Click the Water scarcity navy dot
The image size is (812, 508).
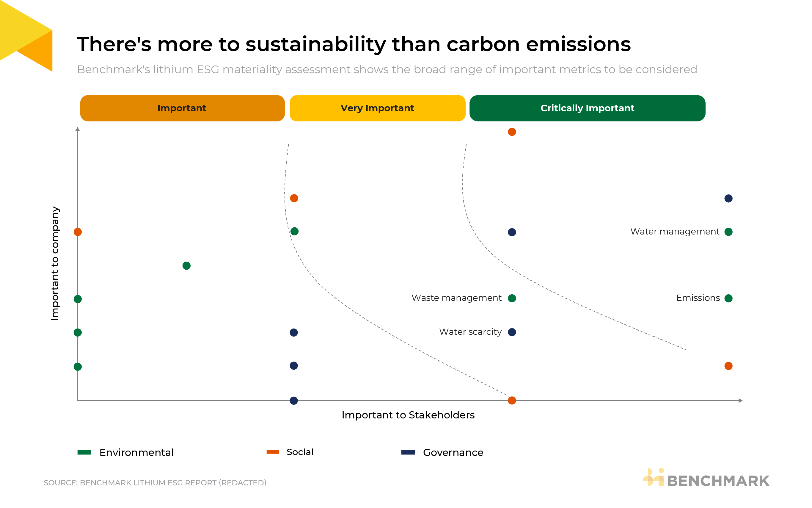click(x=512, y=332)
